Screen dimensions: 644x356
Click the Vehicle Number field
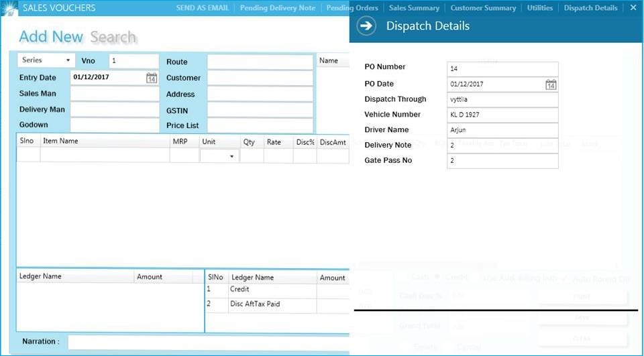[502, 115]
